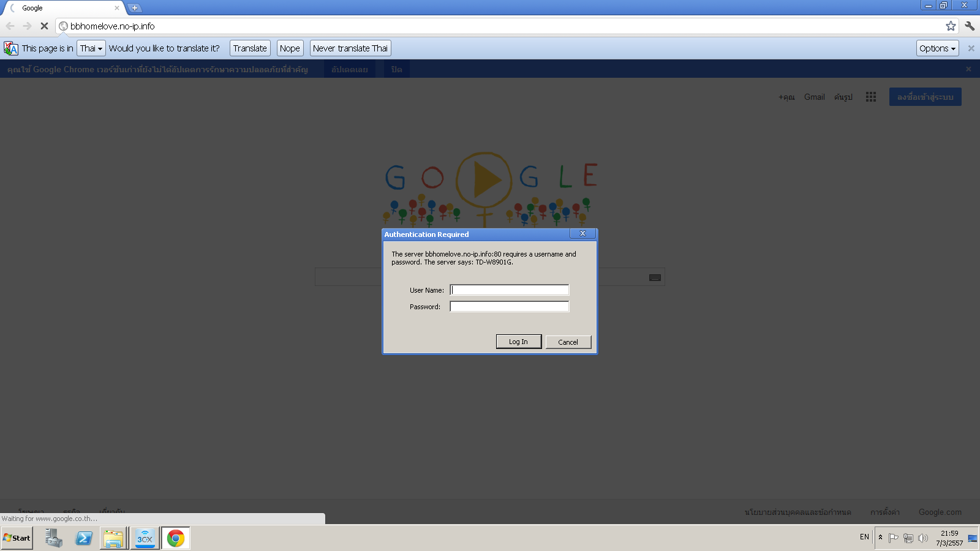Close the Chrome update notification banner
Screen dimensions: 980x551
point(968,69)
